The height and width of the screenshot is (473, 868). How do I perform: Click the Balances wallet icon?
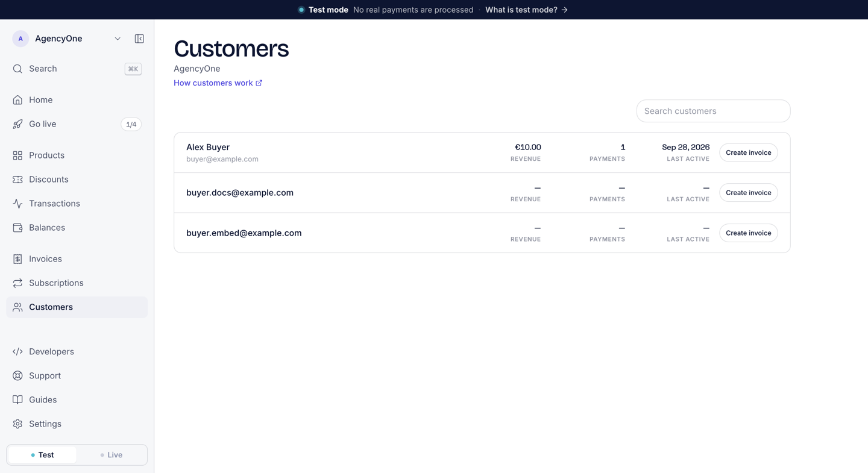point(17,228)
